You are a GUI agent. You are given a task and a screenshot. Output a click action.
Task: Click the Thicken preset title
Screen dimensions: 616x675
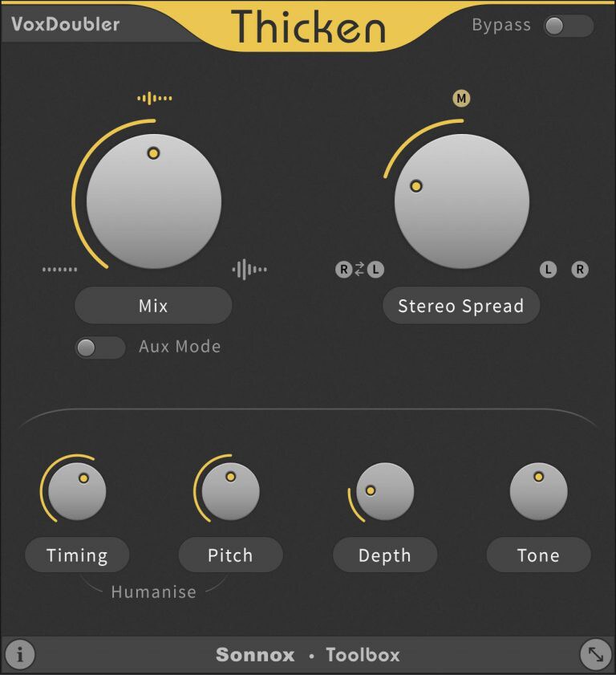click(x=308, y=26)
